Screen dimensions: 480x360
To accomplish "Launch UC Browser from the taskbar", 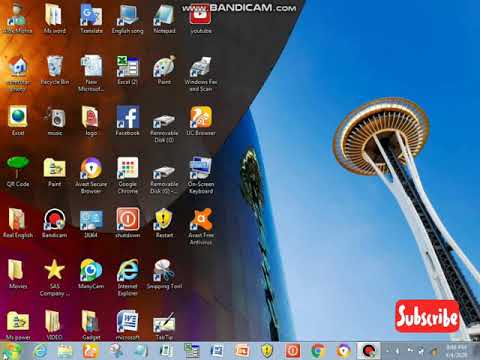I will point(90,351).
